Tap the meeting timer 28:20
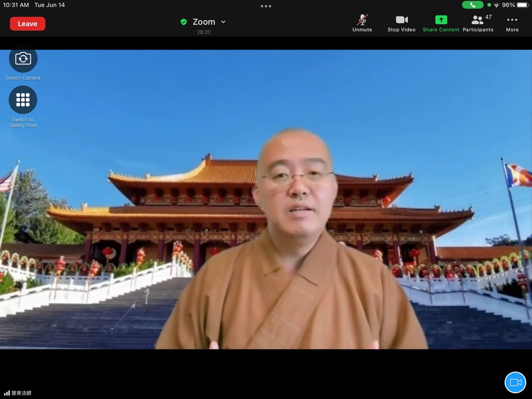Viewport: 532px width, 399px height. tap(204, 32)
